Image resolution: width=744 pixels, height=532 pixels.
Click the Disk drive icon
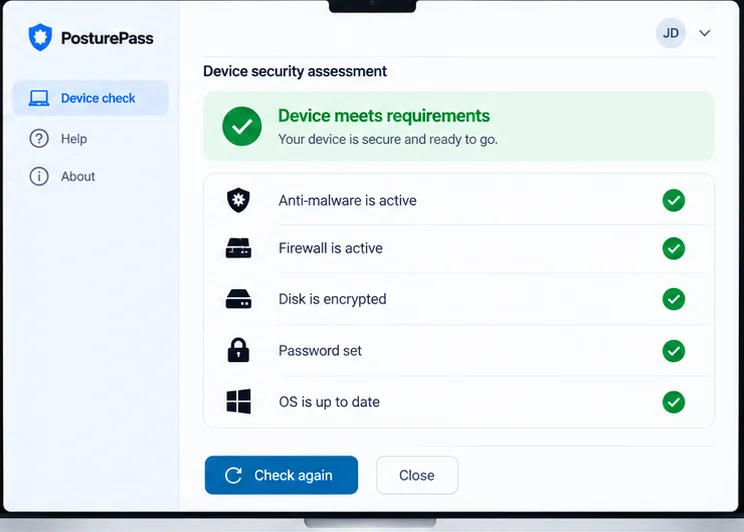point(238,299)
